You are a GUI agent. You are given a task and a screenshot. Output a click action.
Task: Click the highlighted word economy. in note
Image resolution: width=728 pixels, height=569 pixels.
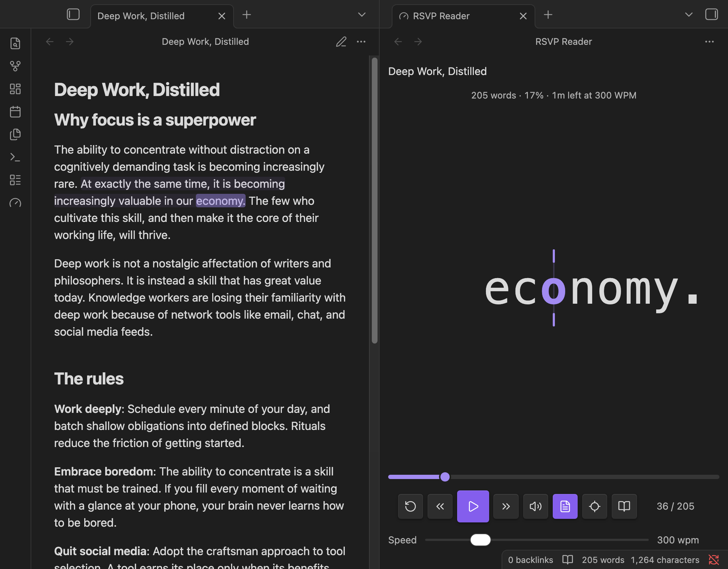pos(220,201)
